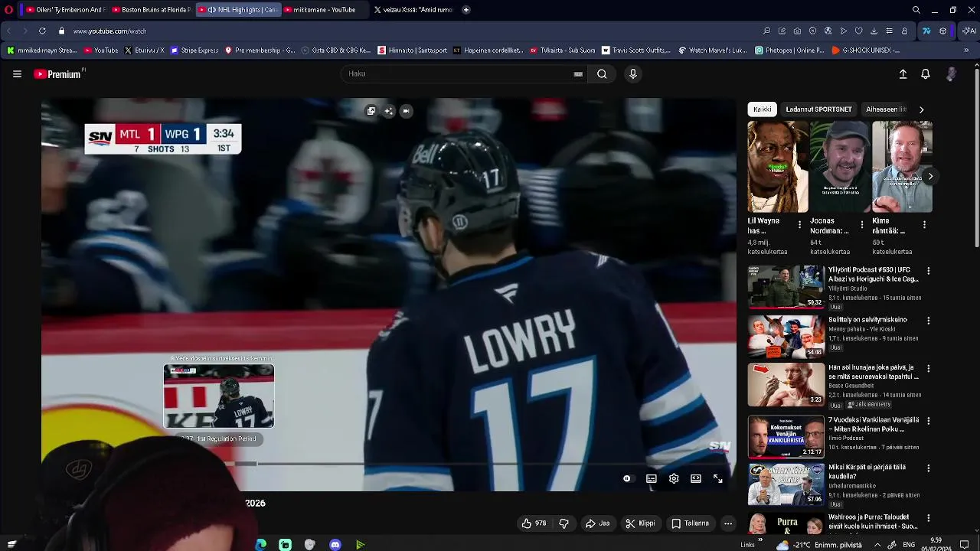This screenshot has width=980, height=551.
Task: Reload the page in browser
Action: point(42,31)
